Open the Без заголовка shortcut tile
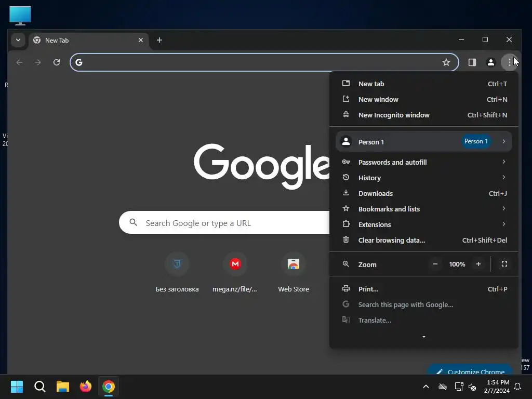Screen dimensions: 532x399 (177, 272)
